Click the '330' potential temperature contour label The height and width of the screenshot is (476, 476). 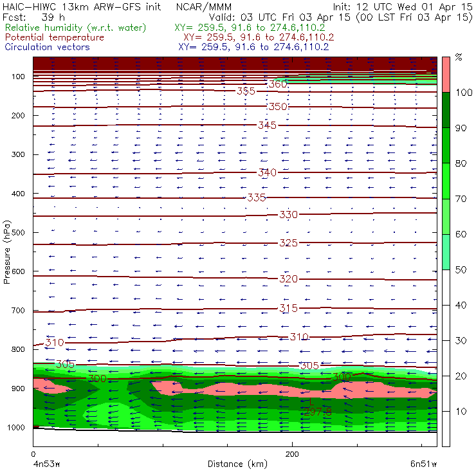(x=289, y=215)
